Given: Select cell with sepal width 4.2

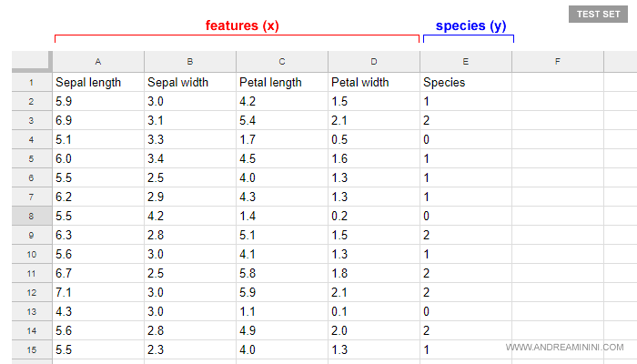Looking at the screenshot, I should point(190,217).
